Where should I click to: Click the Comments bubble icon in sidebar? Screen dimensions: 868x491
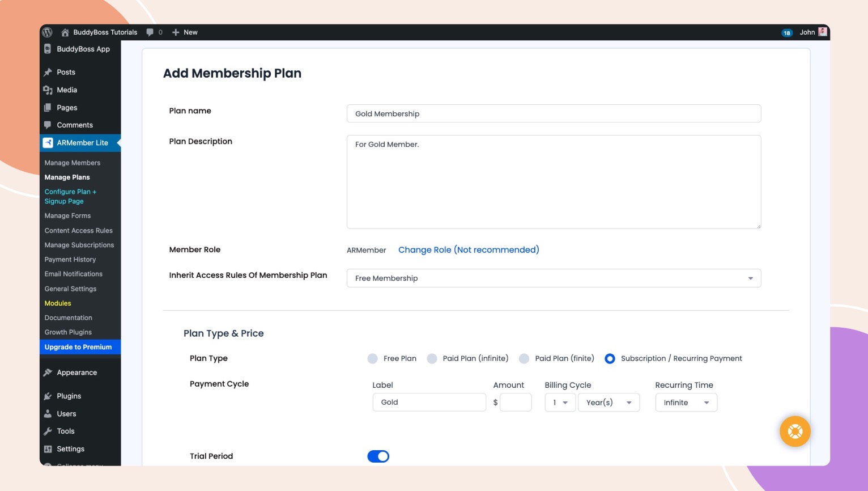48,125
